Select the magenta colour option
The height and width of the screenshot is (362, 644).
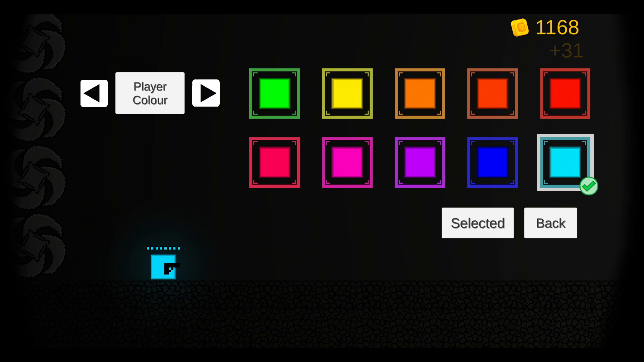(x=346, y=162)
